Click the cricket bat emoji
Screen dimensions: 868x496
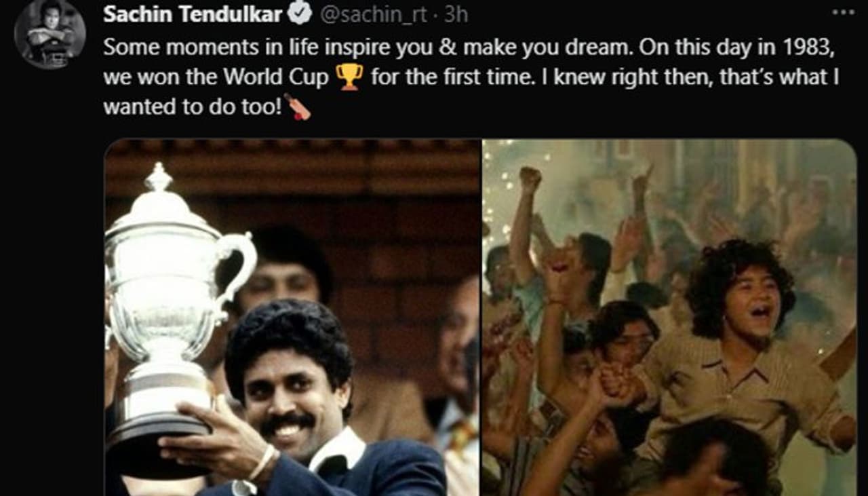[298, 107]
